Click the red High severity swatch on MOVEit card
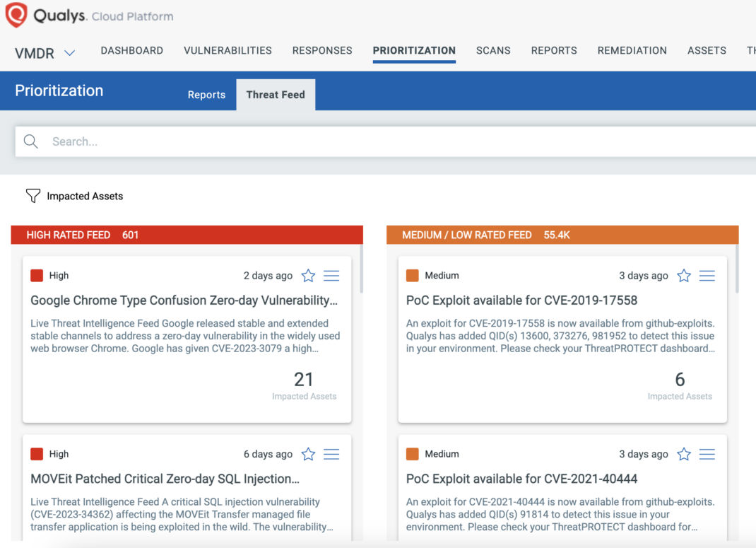The width and height of the screenshot is (756, 548). [x=37, y=454]
